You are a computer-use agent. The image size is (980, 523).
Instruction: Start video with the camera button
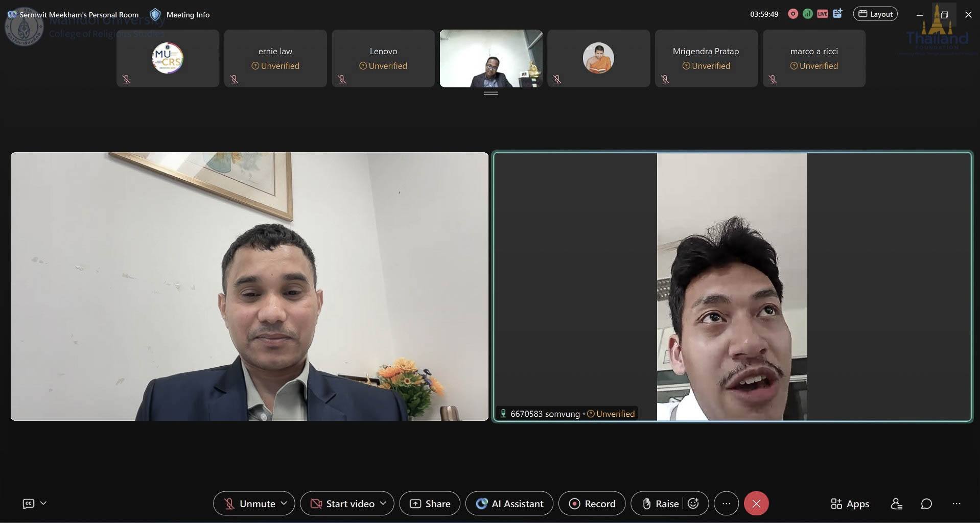(x=342, y=504)
